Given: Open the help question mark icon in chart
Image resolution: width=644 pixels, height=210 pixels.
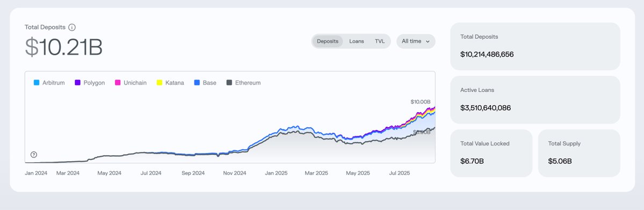Looking at the screenshot, I should pos(34,155).
